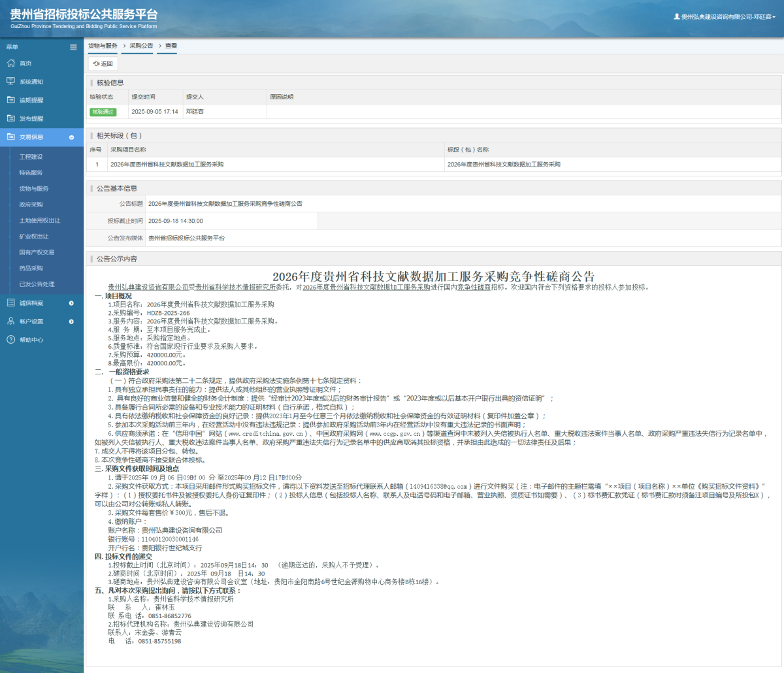The image size is (784, 673).
Task: Switch to the 采购公告 breadcrumb tab
Action: click(140, 46)
